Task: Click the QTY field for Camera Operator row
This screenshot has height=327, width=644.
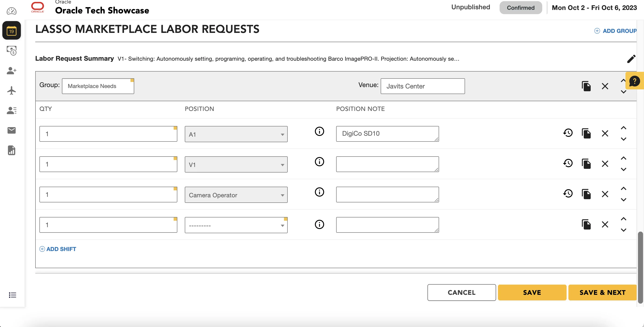Action: pyautogui.click(x=108, y=195)
